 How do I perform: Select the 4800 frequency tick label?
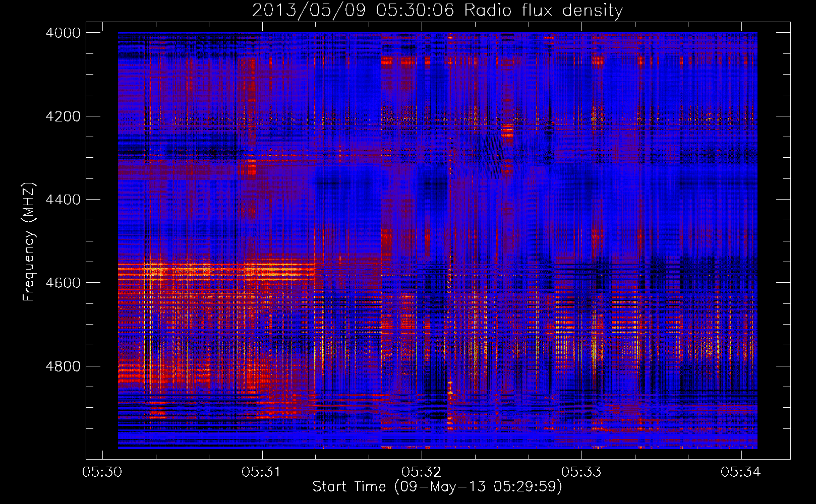point(63,366)
